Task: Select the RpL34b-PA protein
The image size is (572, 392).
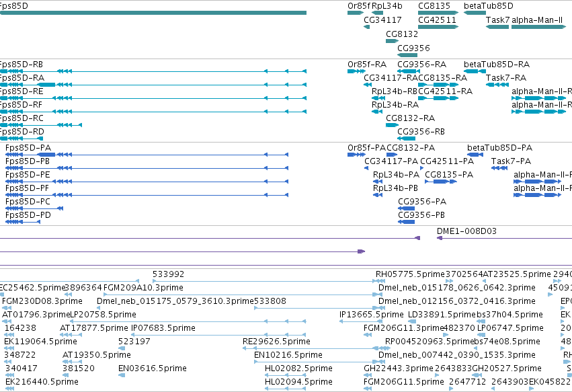Action: point(378,182)
